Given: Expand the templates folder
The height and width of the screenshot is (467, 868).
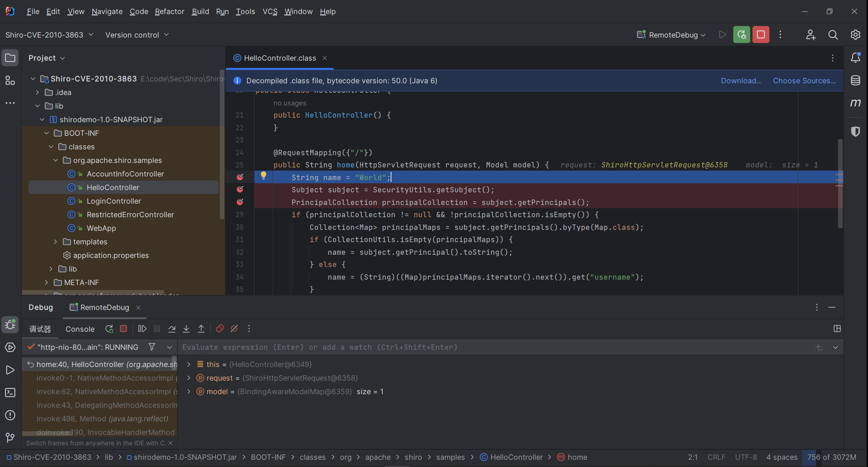Looking at the screenshot, I should click(56, 242).
